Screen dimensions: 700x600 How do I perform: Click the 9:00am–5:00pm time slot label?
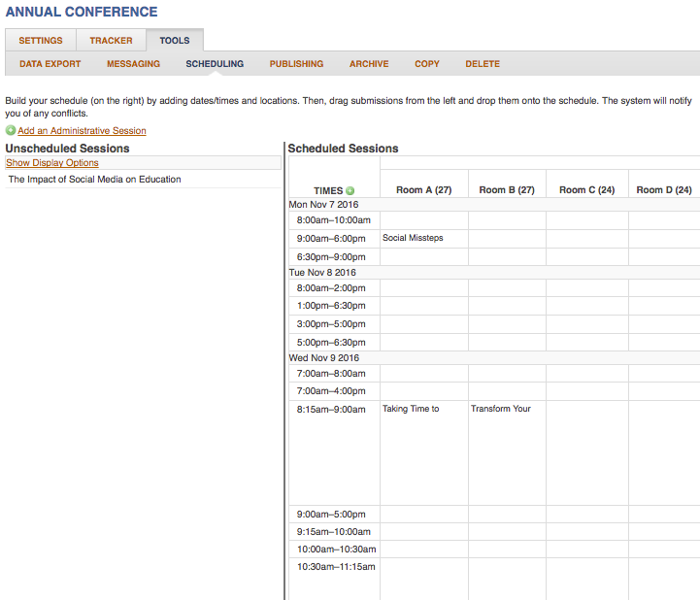pos(331,515)
